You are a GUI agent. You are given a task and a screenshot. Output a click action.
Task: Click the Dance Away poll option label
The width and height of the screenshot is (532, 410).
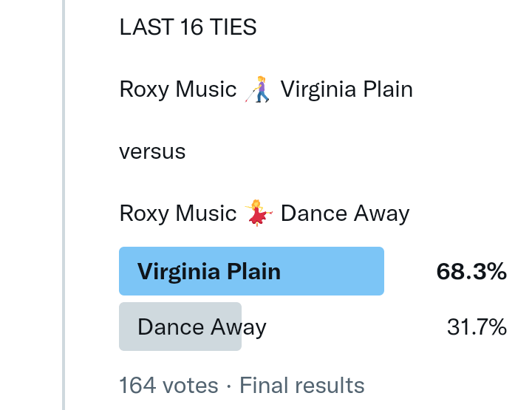tap(202, 327)
